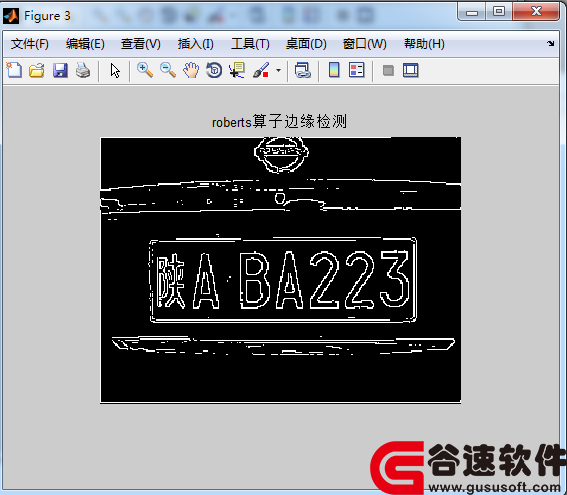Click the New Figure icon
567x495 pixels.
14,70
